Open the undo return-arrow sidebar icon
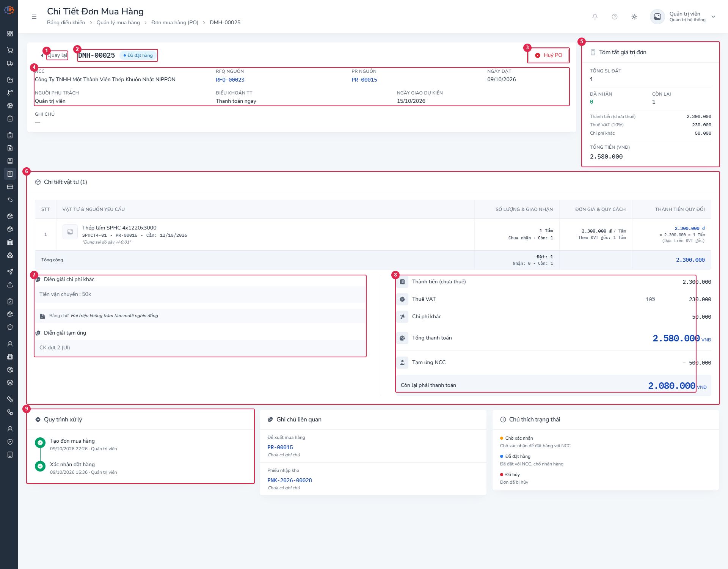 pyautogui.click(x=10, y=200)
